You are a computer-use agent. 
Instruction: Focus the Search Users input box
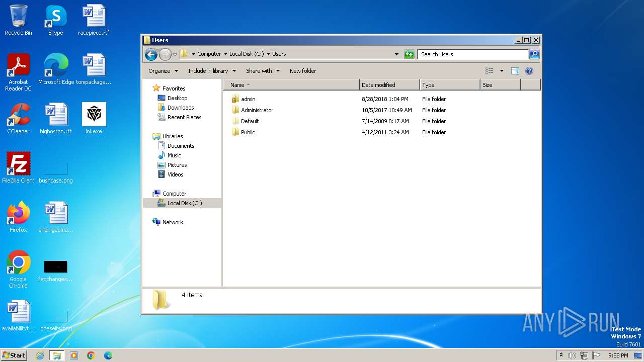[473, 54]
